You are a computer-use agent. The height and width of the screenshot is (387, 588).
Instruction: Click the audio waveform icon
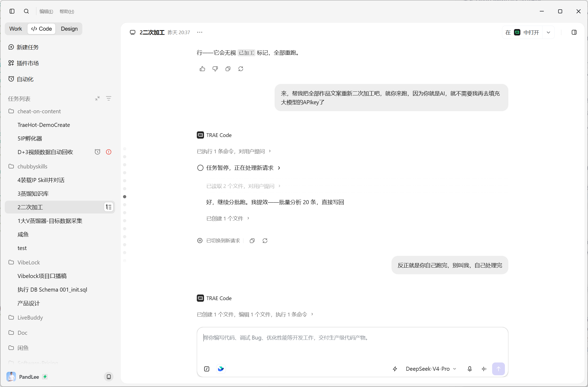pos(484,369)
